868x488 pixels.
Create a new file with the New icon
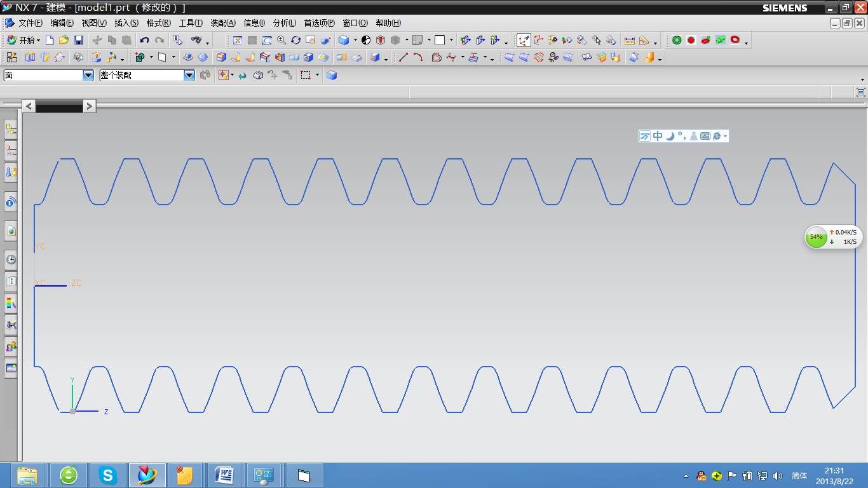coord(50,40)
